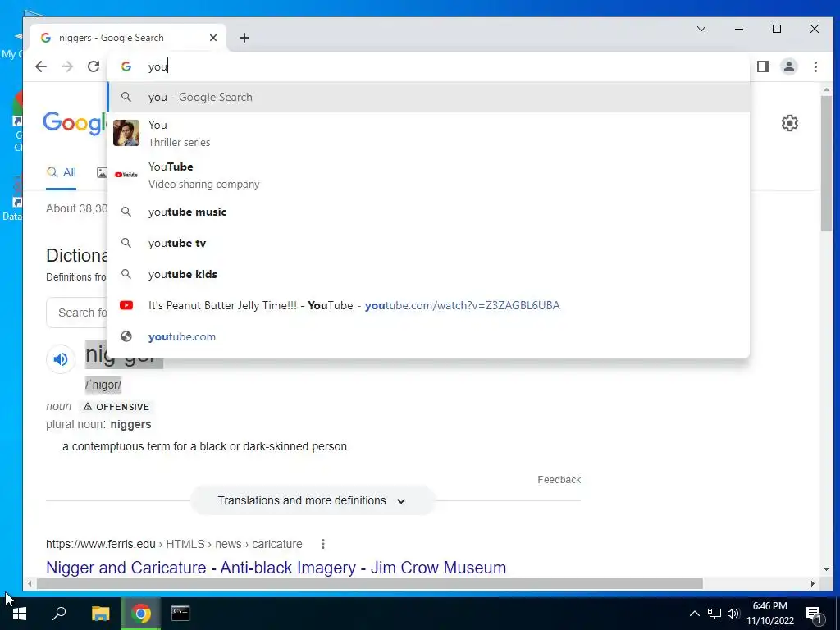The height and width of the screenshot is (630, 840).
Task: Open File Explorer from the taskbar
Action: [x=100, y=614]
